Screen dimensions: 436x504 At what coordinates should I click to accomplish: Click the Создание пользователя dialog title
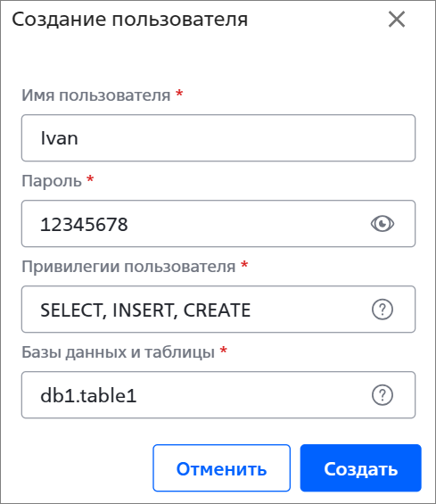click(x=130, y=20)
